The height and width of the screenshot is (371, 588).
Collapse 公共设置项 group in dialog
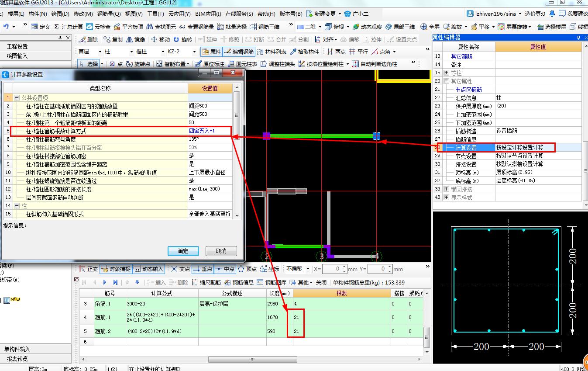(17, 98)
